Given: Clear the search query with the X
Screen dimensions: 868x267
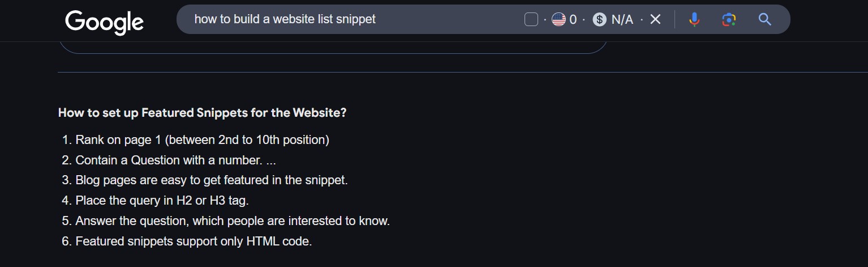Looking at the screenshot, I should (655, 20).
